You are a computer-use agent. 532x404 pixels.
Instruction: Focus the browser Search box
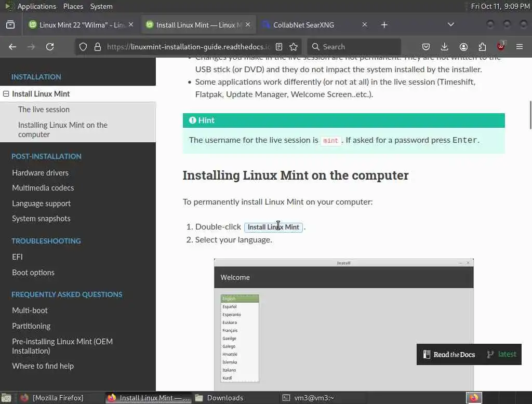coord(354,47)
